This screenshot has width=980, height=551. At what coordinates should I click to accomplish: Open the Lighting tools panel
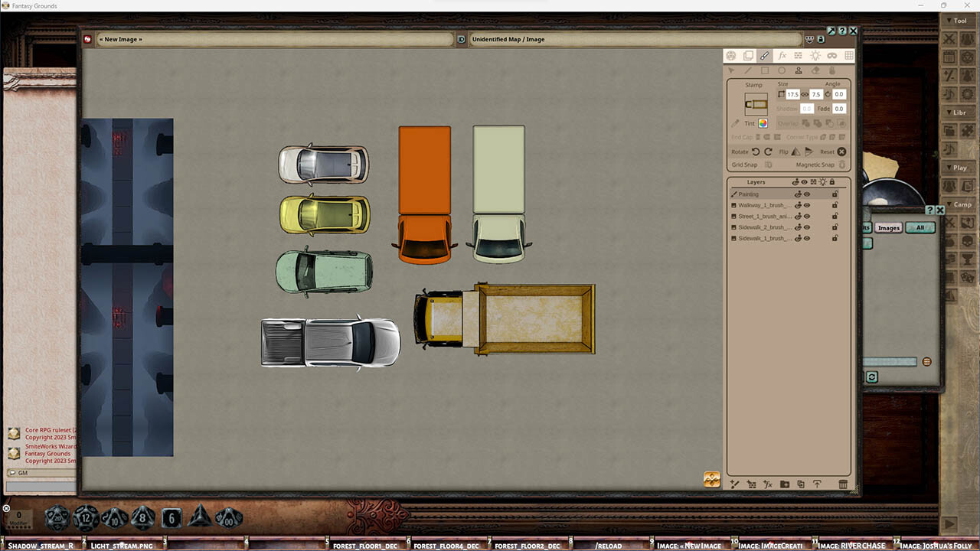click(x=816, y=55)
